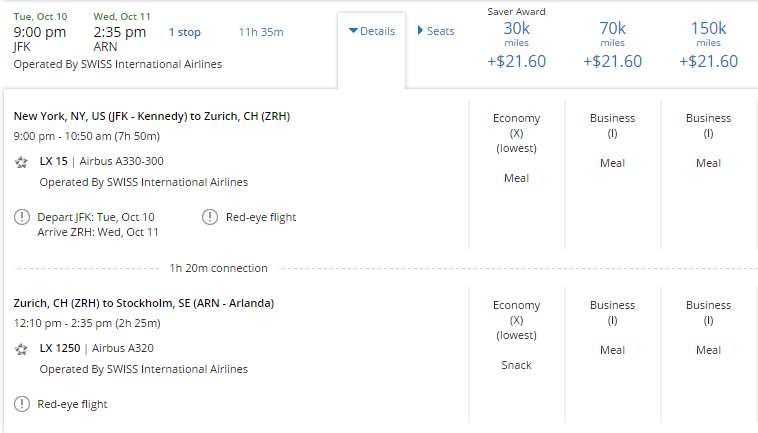Click the Wed, Oct 11 arrival date
This screenshot has height=433, width=758.
(122, 16)
